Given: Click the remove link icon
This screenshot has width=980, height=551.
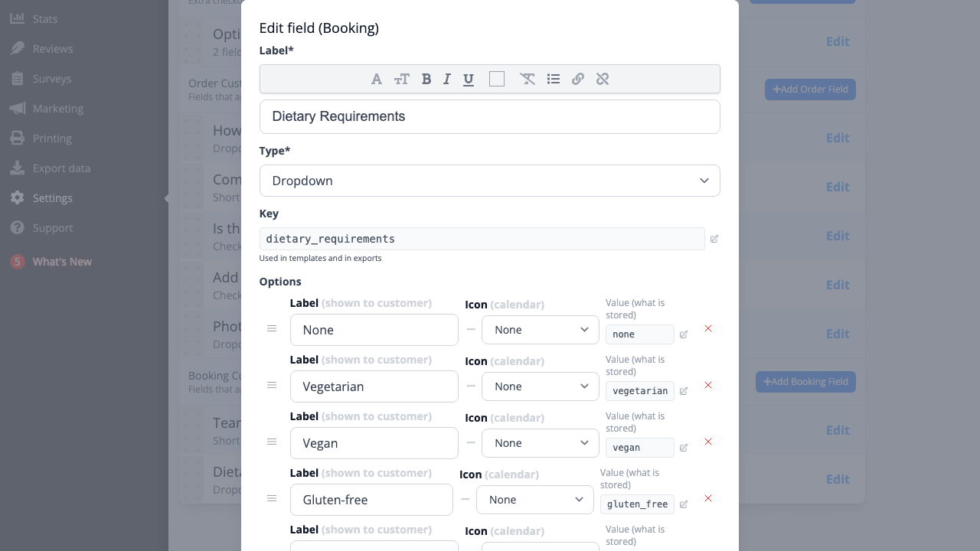Looking at the screenshot, I should click(x=603, y=79).
